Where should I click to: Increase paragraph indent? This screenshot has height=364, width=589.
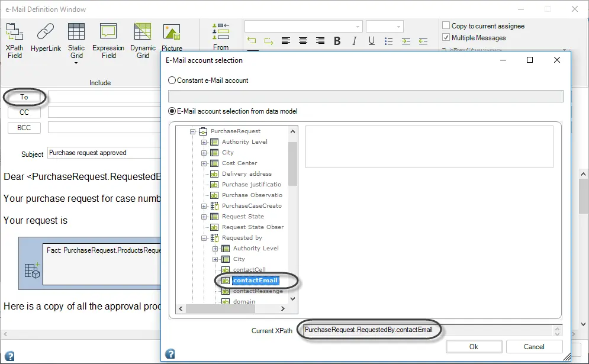coord(406,41)
